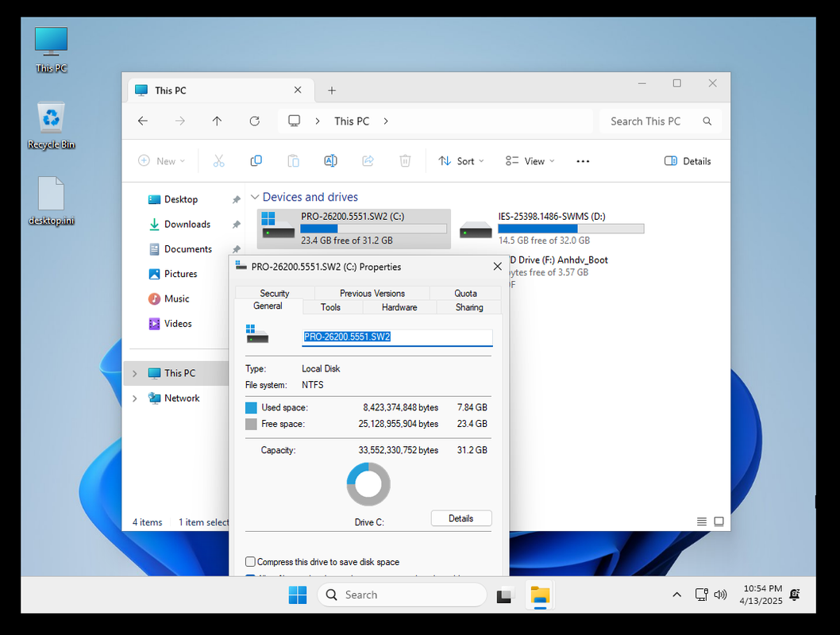
Task: Click the monitor icon in address bar
Action: tap(294, 121)
